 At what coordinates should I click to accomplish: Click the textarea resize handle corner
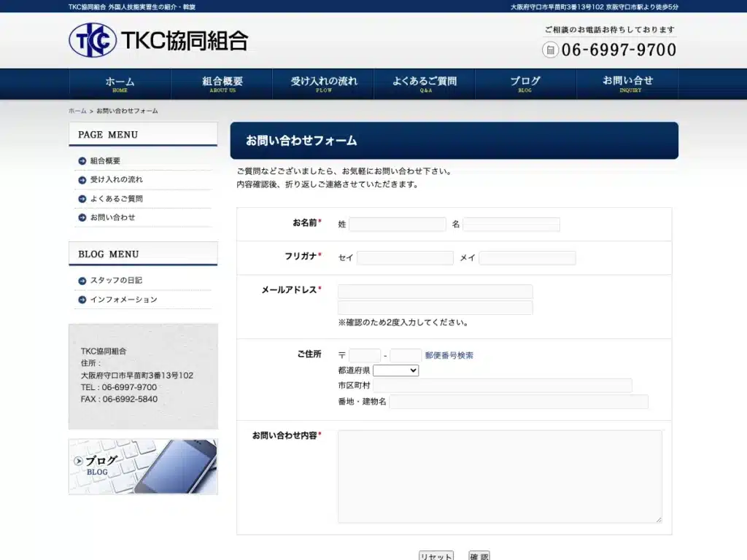659,519
